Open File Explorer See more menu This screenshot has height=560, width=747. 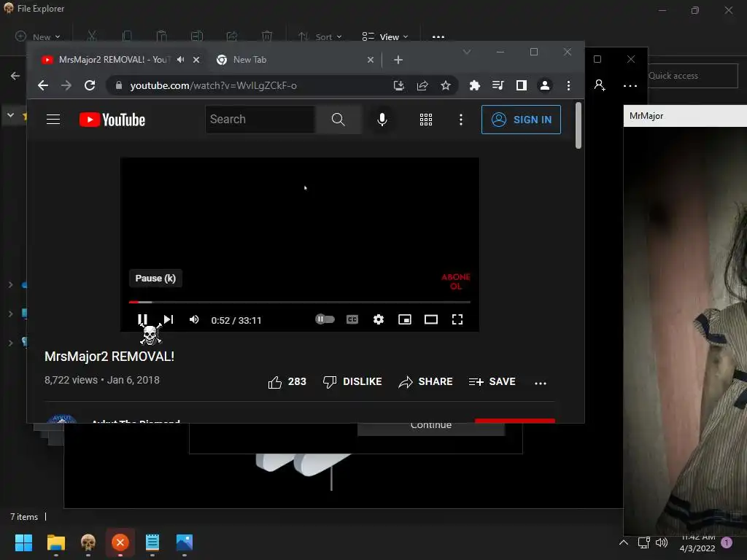pos(438,36)
